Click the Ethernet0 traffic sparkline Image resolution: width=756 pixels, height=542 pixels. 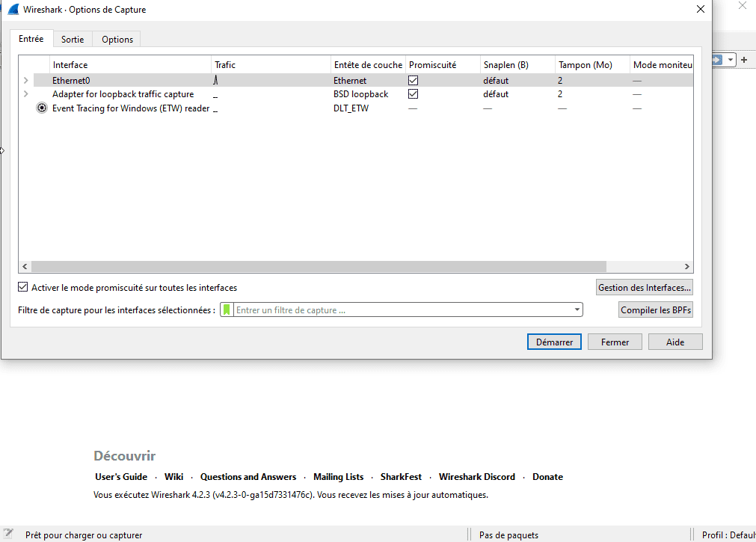pos(215,80)
